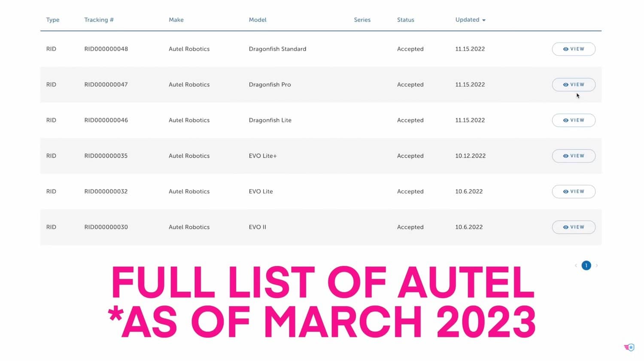
Task: Click tracking number RID000000048
Action: (106, 49)
